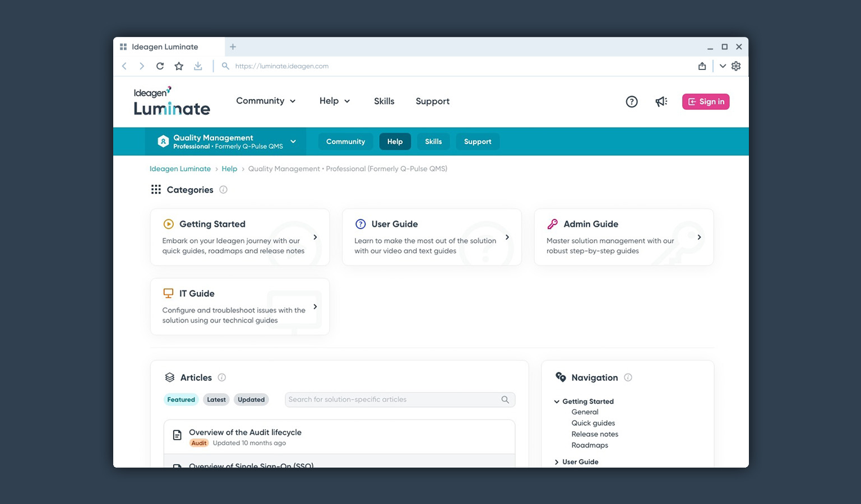Open the Skills tab in teal bar
The height and width of the screenshot is (504, 861).
(x=433, y=142)
